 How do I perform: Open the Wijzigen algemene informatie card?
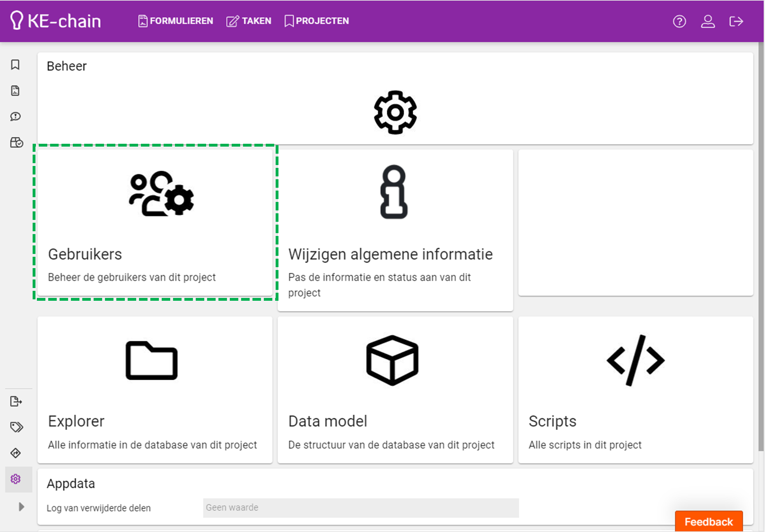click(x=395, y=230)
